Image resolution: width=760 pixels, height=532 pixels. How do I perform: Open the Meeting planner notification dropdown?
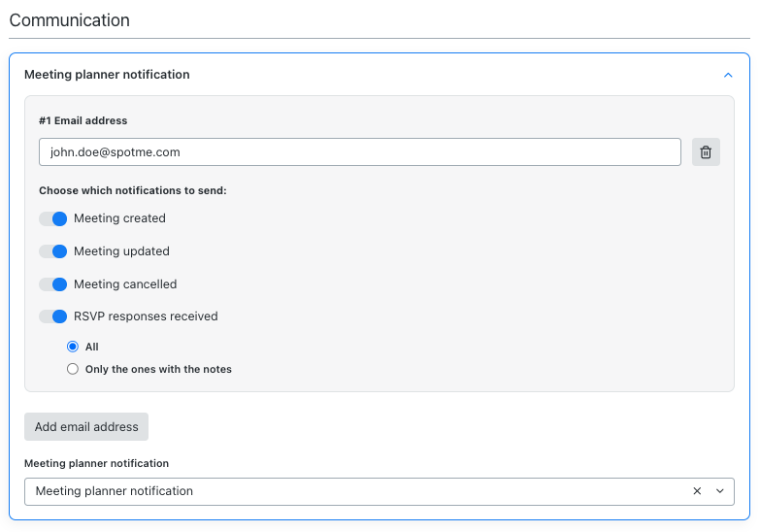pyautogui.click(x=720, y=491)
